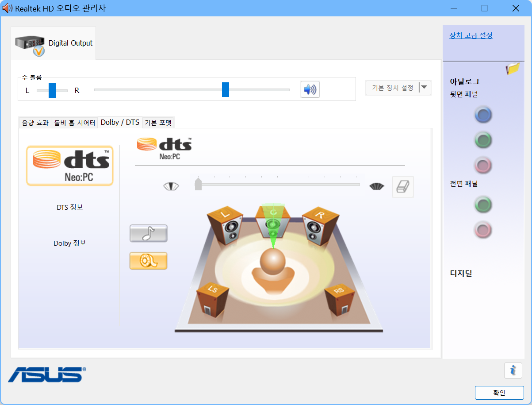Image resolution: width=532 pixels, height=405 pixels.
Task: Click 기본 장치 설정 button
Action: 393,88
